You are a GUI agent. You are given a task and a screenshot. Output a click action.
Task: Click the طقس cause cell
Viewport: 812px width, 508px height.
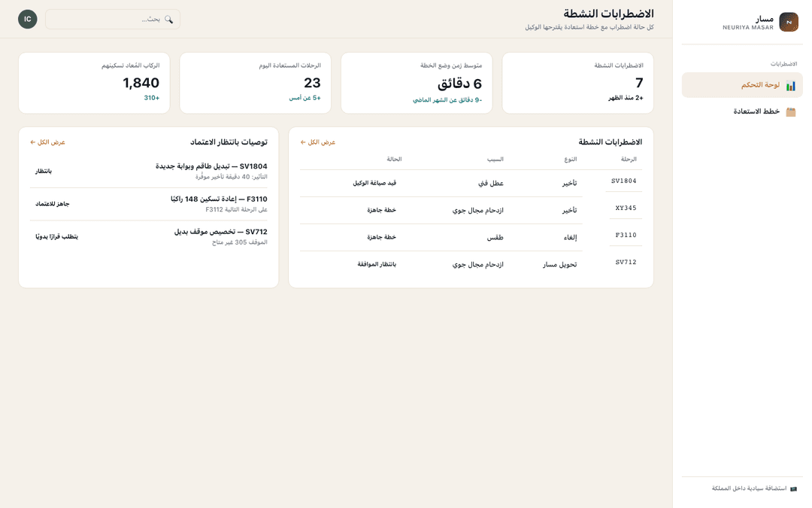(x=495, y=237)
